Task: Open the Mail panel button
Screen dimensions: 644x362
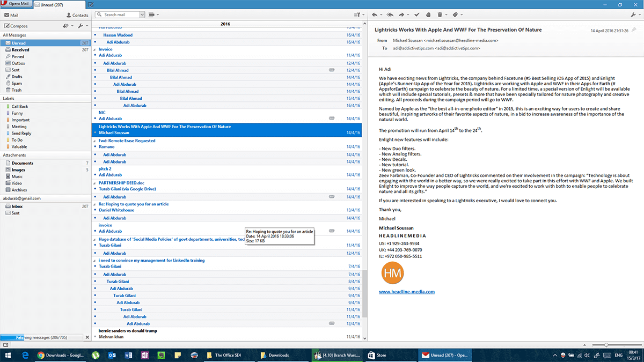Action: [x=11, y=15]
